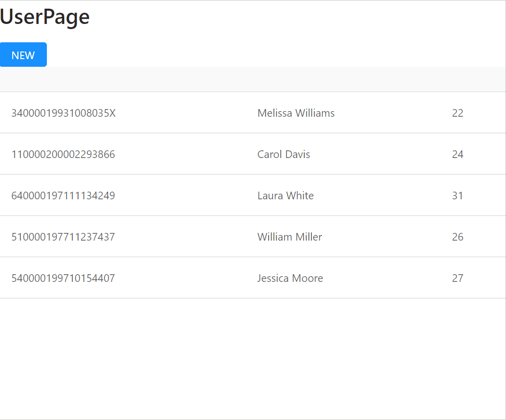Click the name Melissa Williams
This screenshot has height=420, width=506.
(296, 113)
